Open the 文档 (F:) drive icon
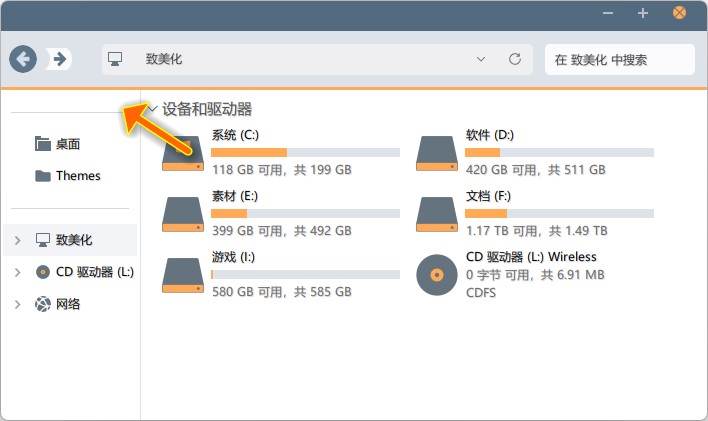This screenshot has height=421, width=708. [436, 213]
